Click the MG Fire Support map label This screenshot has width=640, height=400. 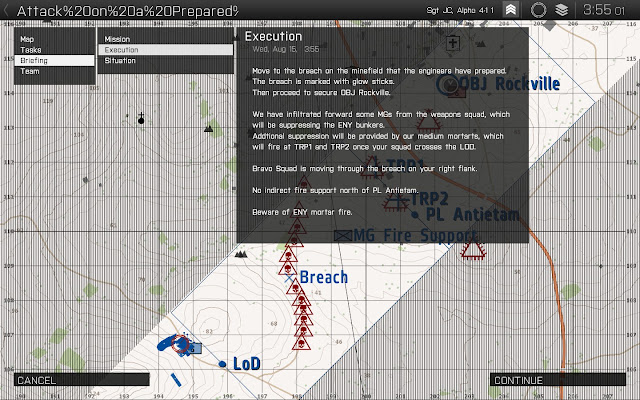click(415, 235)
